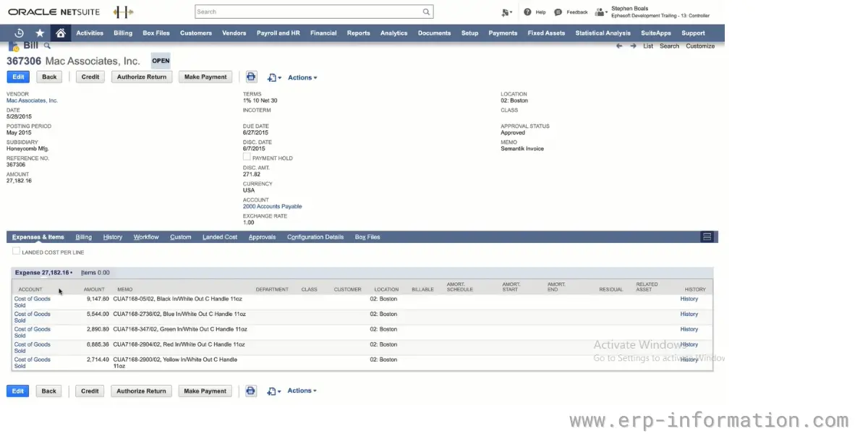
Task: Switch to the Custom subtab
Action: point(181,237)
